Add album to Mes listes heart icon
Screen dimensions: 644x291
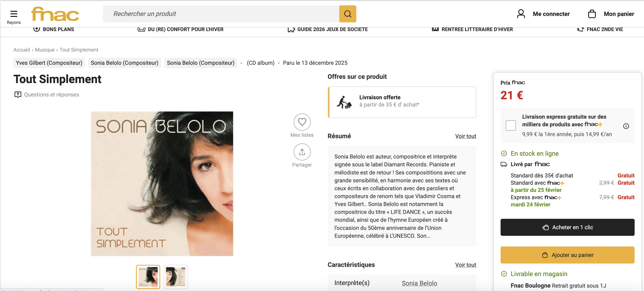coord(302,122)
